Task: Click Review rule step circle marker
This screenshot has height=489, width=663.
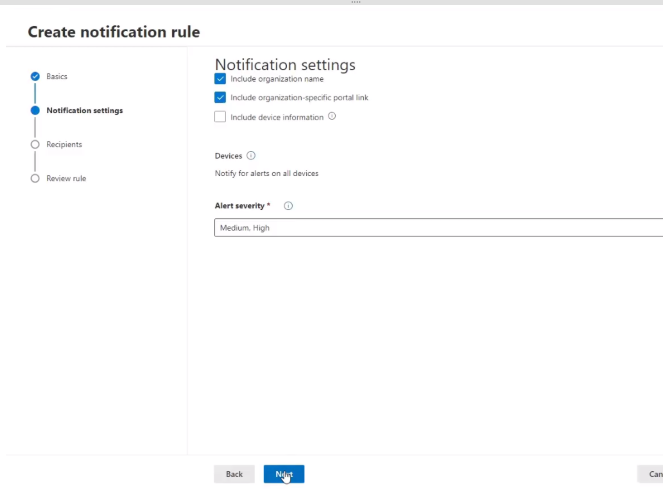Action: (35, 179)
